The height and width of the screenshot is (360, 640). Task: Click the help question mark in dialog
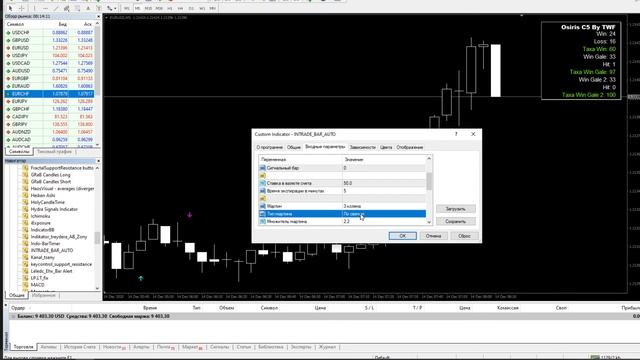coord(456,134)
